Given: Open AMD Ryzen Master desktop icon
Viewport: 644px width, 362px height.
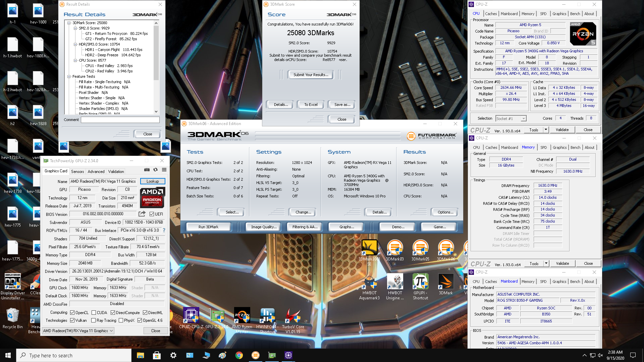Looking at the screenshot, I should (242, 320).
